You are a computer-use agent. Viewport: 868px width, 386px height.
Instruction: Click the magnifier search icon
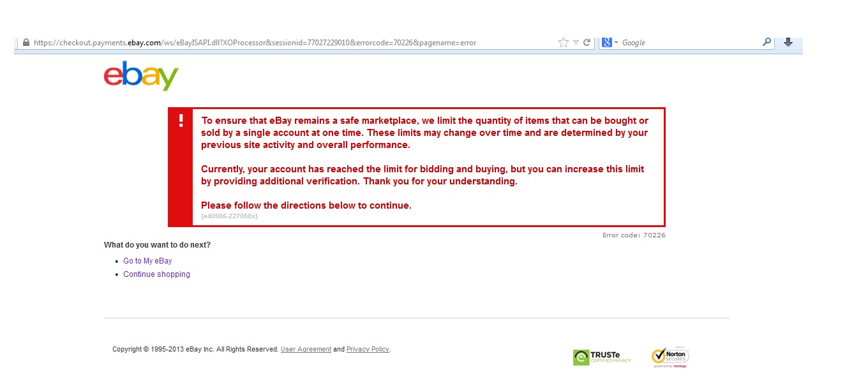(767, 42)
